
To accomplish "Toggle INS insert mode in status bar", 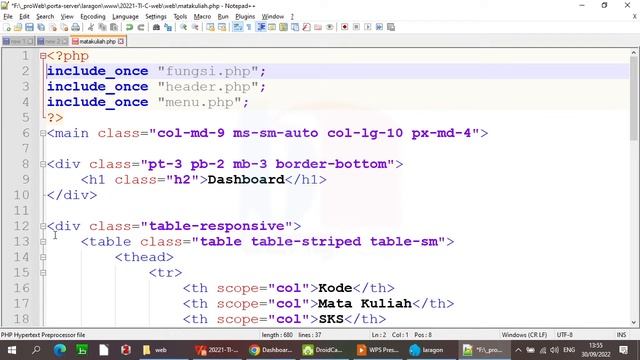I will click(621, 335).
